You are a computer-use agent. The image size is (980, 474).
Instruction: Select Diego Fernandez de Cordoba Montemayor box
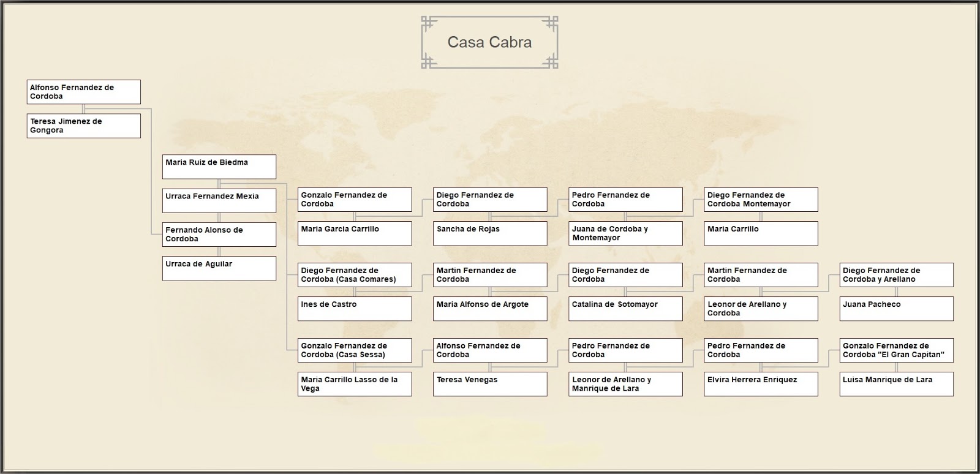[761, 199]
